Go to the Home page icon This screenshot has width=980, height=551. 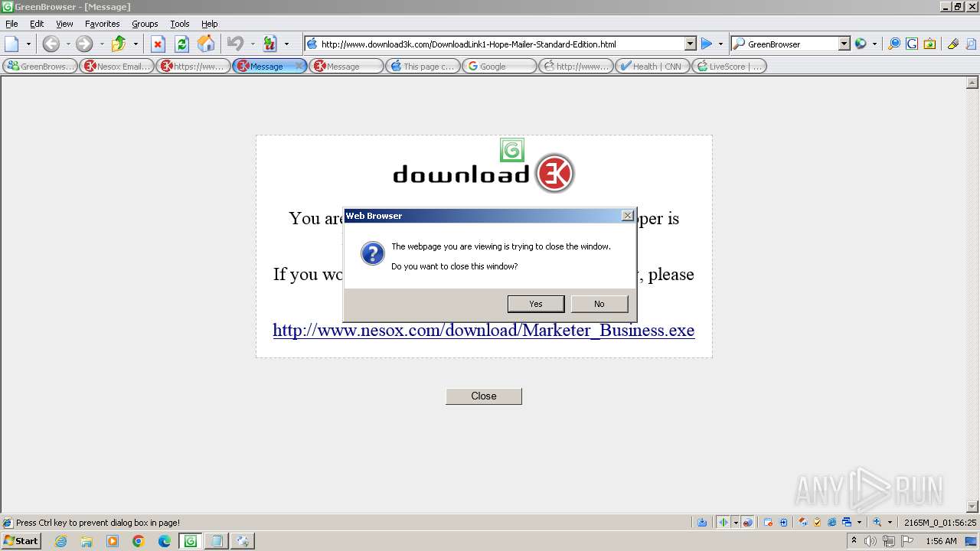coord(206,44)
